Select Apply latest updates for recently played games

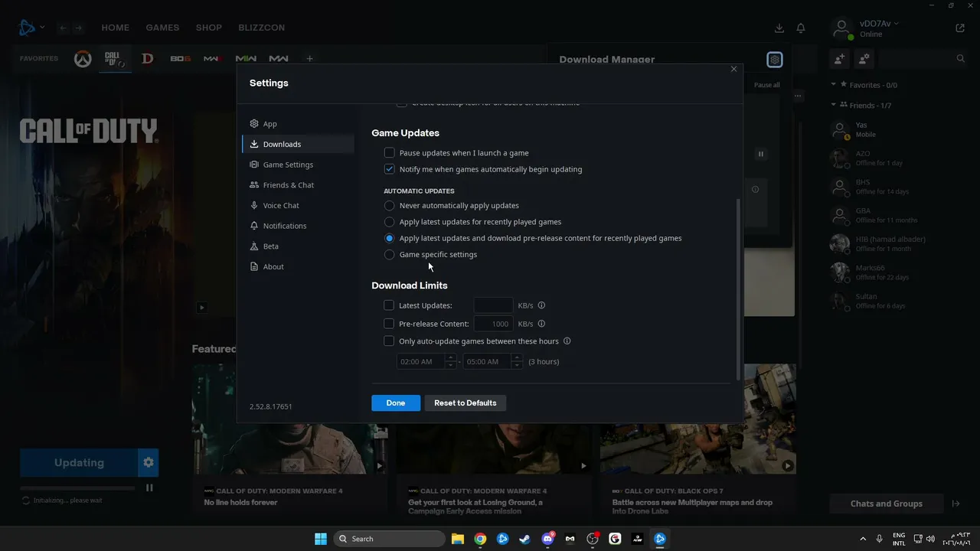pos(389,222)
